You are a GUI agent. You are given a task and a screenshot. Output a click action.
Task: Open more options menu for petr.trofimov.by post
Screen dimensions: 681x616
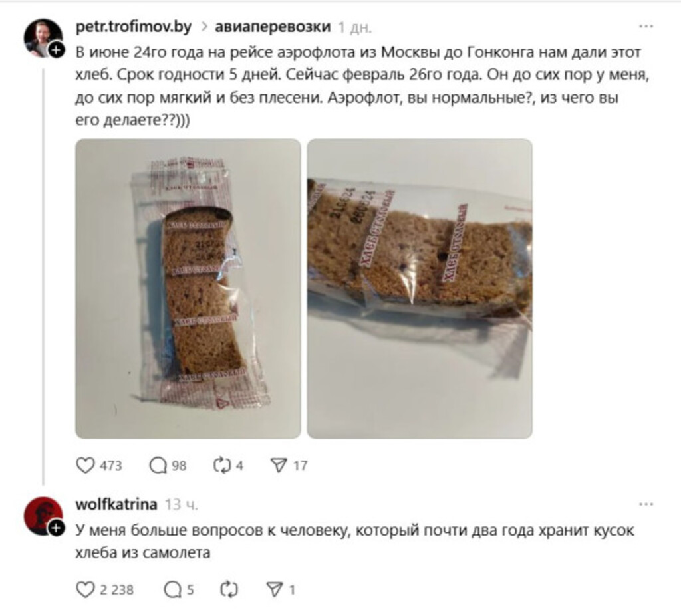click(646, 27)
